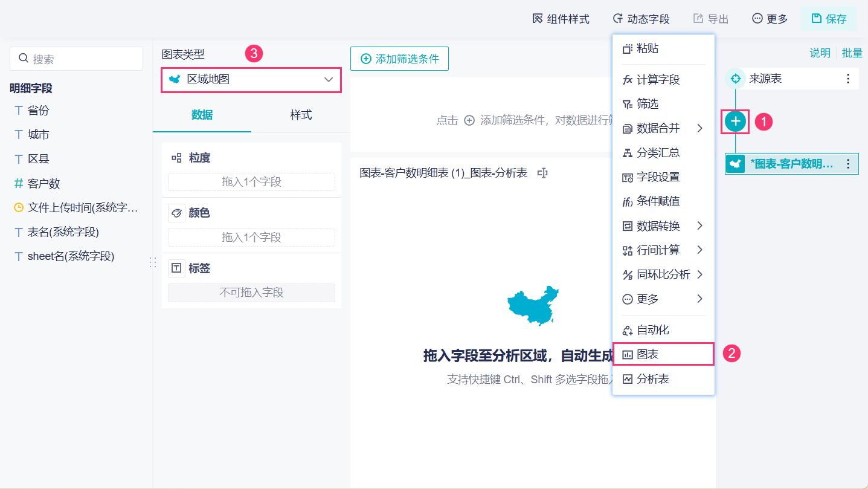This screenshot has height=489, width=868.
Task: Switch to the 样式 tab
Action: [x=301, y=115]
